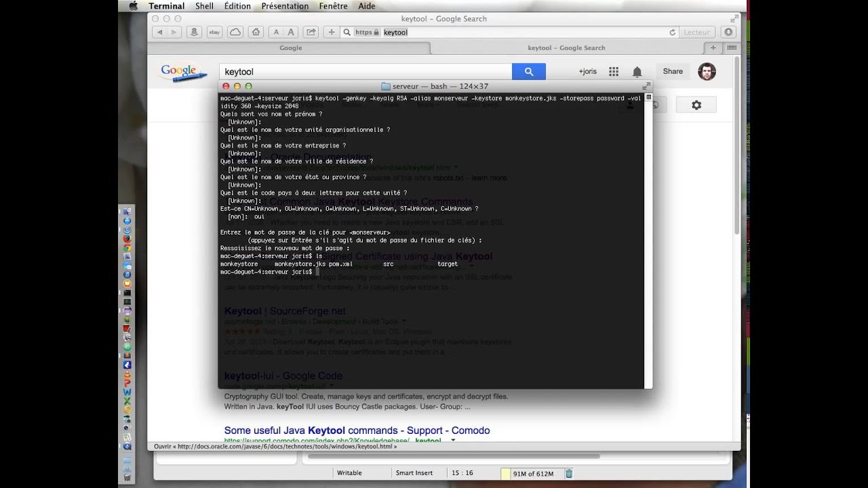Click the blue Google search button

pyautogui.click(x=529, y=71)
